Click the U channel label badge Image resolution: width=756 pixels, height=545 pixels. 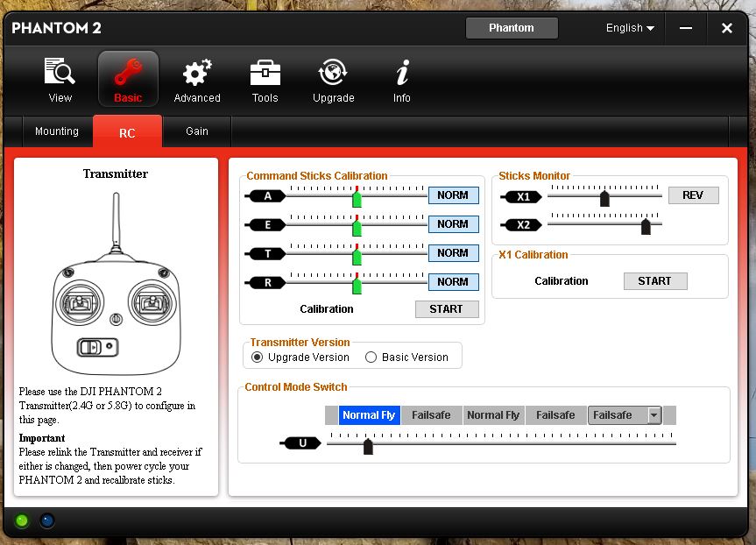pos(301,442)
